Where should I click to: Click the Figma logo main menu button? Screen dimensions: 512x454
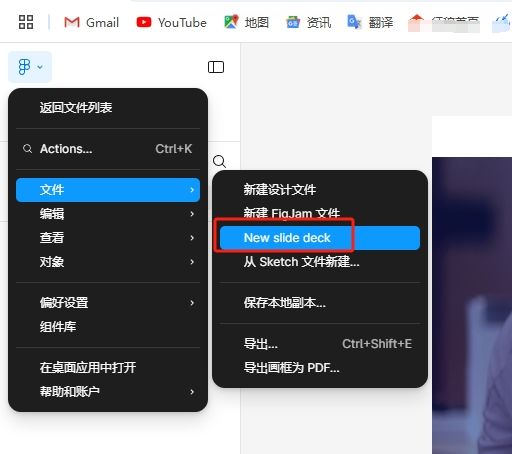(x=30, y=67)
